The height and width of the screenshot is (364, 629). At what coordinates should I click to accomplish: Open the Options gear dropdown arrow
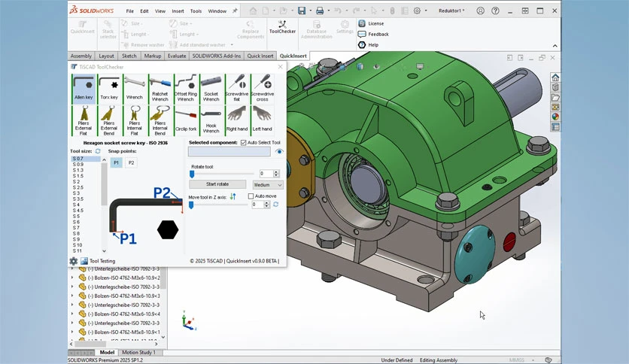426,11
